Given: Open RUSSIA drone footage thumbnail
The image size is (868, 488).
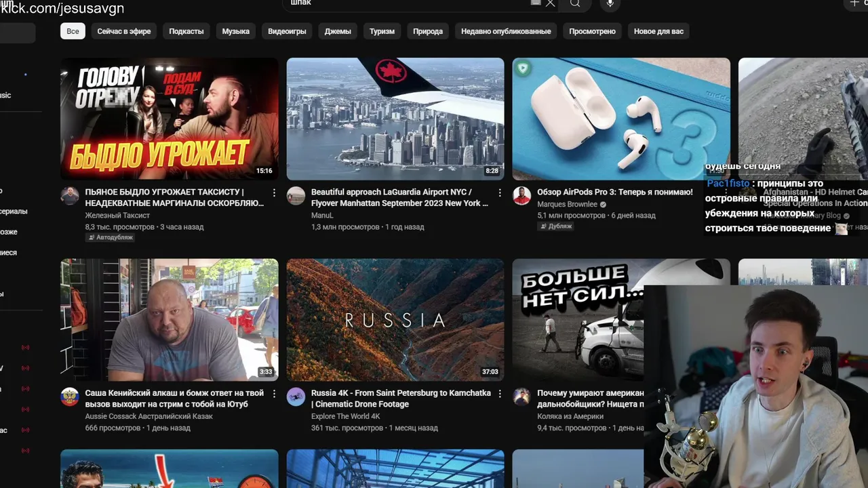Looking at the screenshot, I should [395, 320].
